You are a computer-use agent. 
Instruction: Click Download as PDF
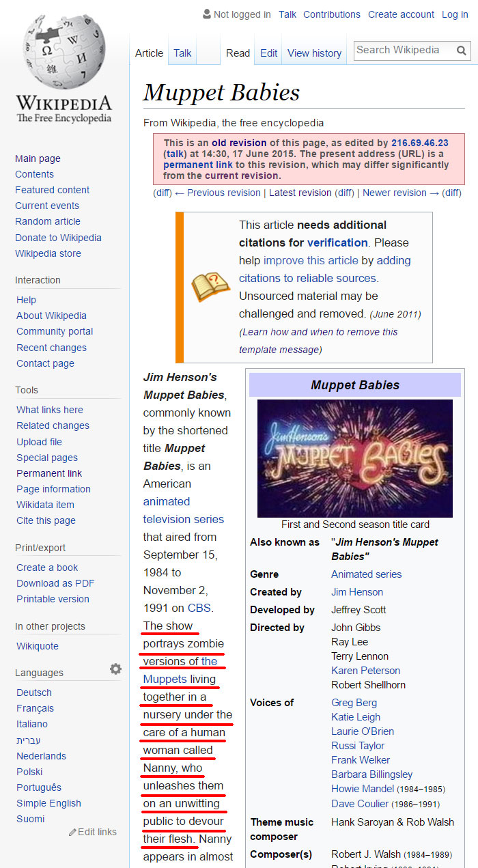coord(55,583)
